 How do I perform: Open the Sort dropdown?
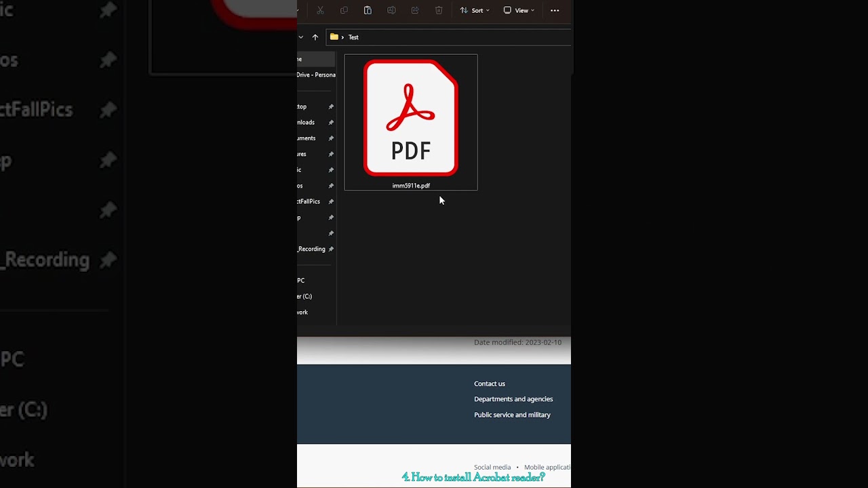[474, 10]
